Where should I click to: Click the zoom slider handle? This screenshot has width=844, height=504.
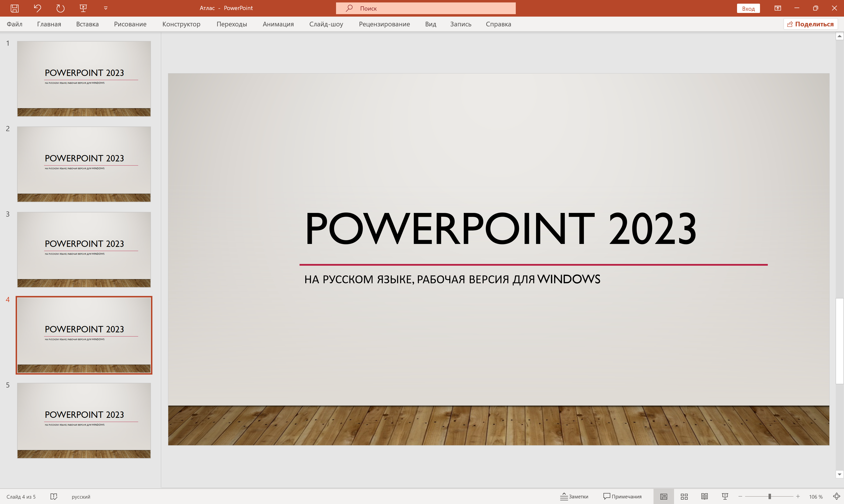(770, 496)
